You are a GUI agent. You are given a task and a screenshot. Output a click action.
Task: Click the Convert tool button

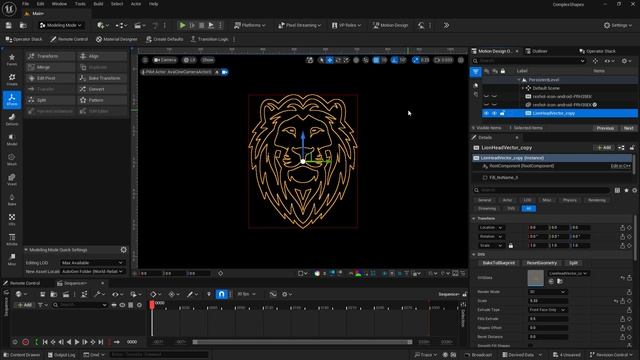(x=102, y=89)
